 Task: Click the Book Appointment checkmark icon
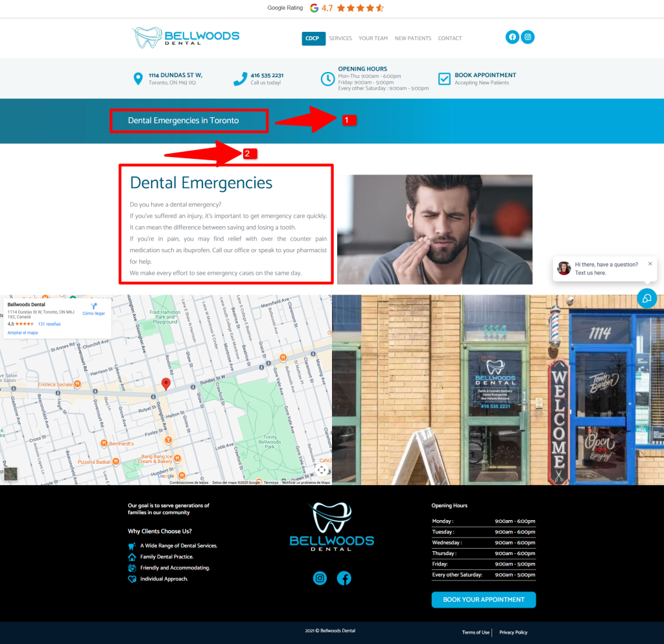pos(444,78)
